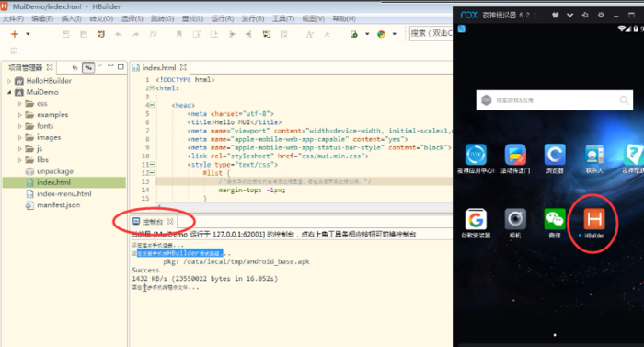644x347 pixels.
Task: Click the Undo arrow in toolbar
Action: pyautogui.click(x=119, y=35)
